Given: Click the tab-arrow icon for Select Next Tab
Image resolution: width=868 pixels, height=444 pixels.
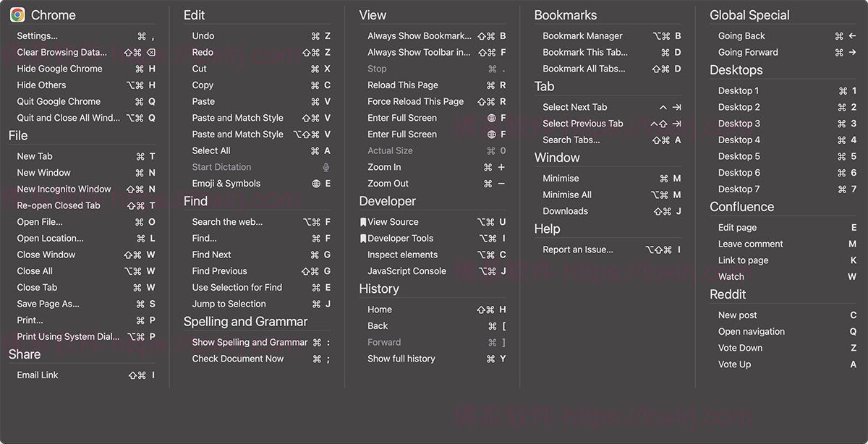Looking at the screenshot, I should coord(677,107).
